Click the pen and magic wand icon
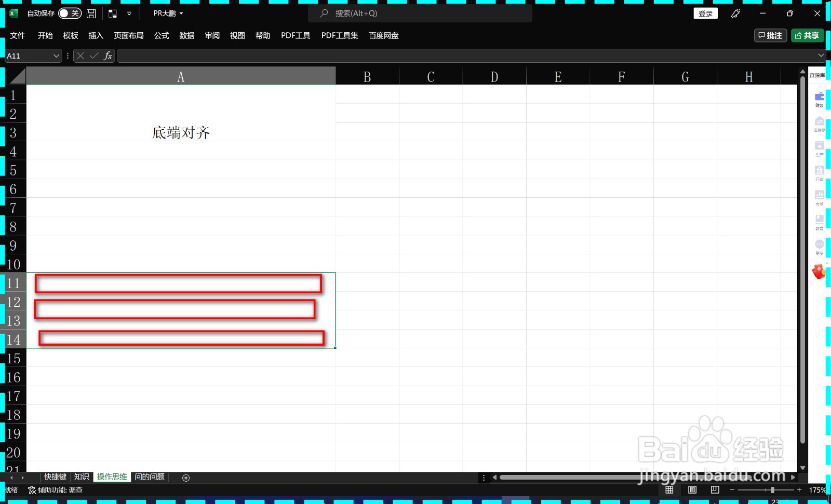The image size is (831, 504). [735, 13]
